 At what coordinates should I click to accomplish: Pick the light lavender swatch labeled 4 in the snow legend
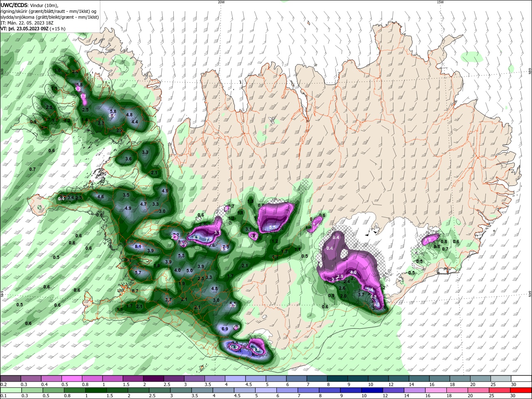click(x=235, y=379)
